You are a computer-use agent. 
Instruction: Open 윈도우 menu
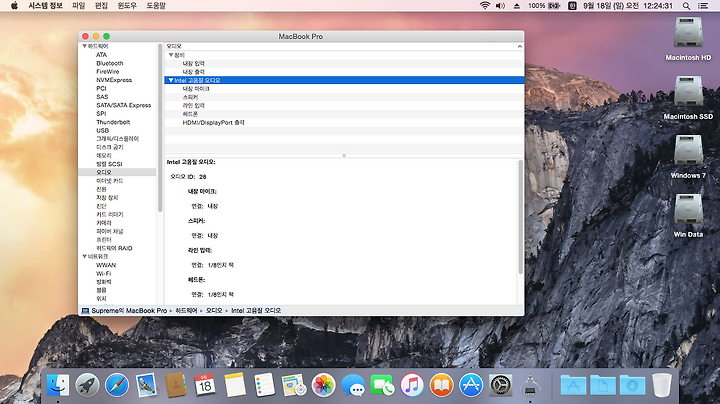click(x=127, y=6)
